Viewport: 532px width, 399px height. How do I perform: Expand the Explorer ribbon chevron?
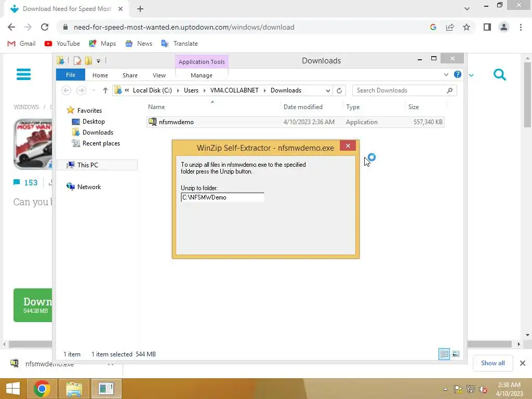(446, 75)
